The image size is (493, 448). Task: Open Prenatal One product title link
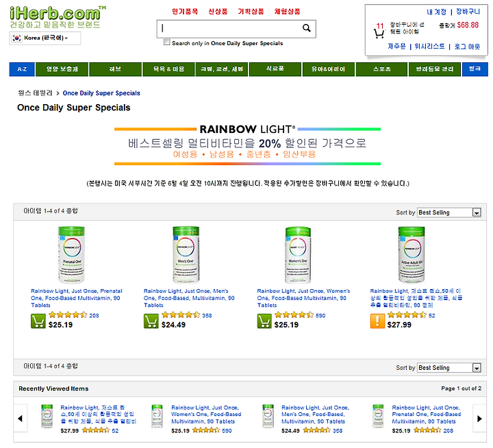(x=77, y=298)
